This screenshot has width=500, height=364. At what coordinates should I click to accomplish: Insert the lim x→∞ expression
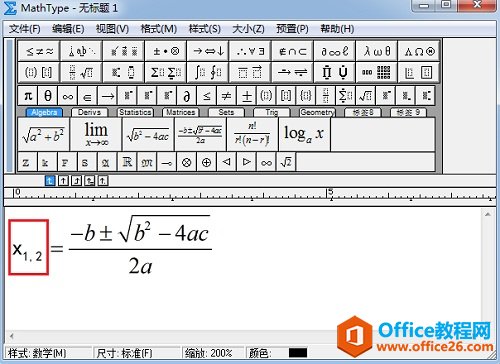(96, 135)
